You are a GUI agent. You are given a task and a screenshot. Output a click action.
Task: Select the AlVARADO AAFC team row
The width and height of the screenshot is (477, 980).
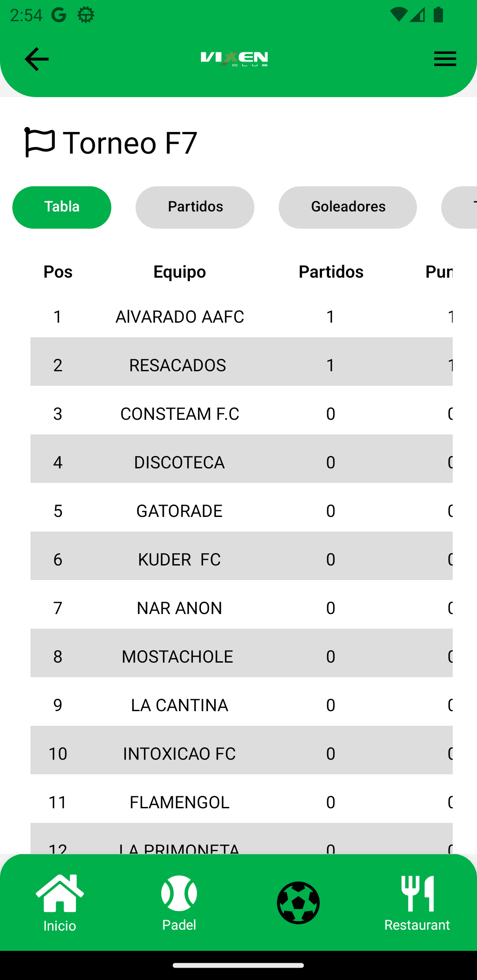[x=180, y=317]
